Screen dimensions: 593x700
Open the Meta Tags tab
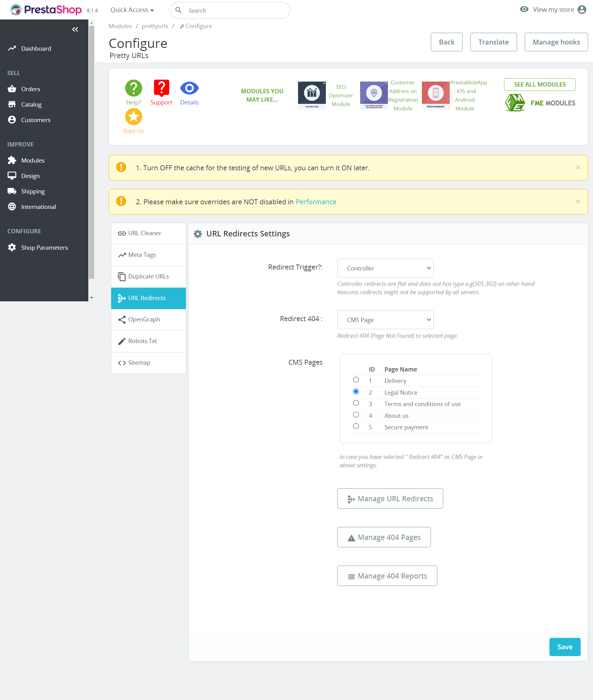click(148, 255)
